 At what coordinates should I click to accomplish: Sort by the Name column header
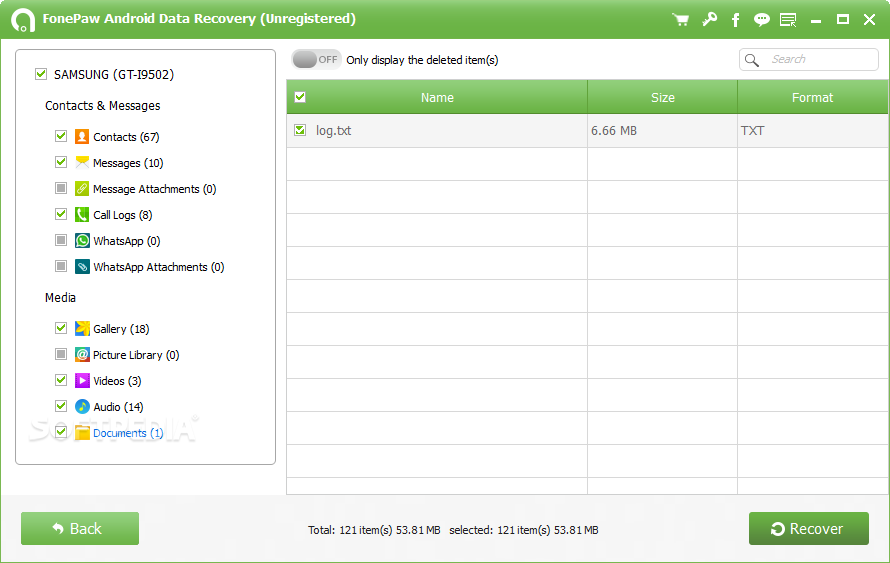437,97
